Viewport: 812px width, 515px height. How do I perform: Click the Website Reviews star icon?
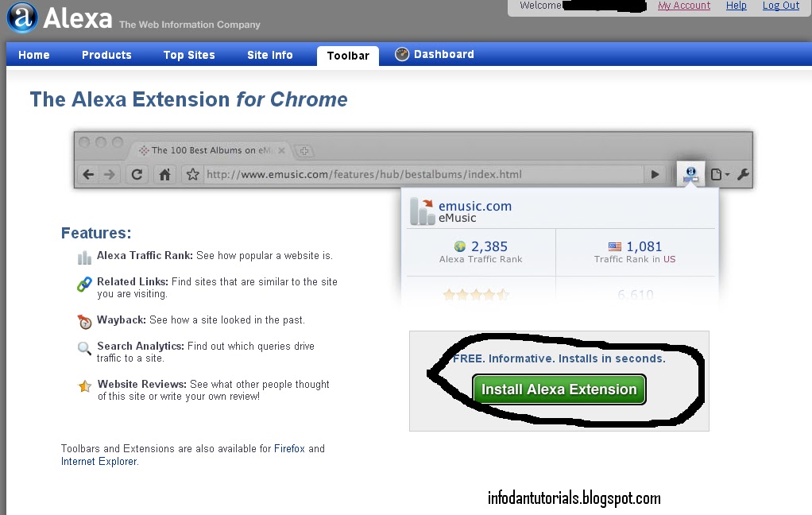tap(85, 386)
